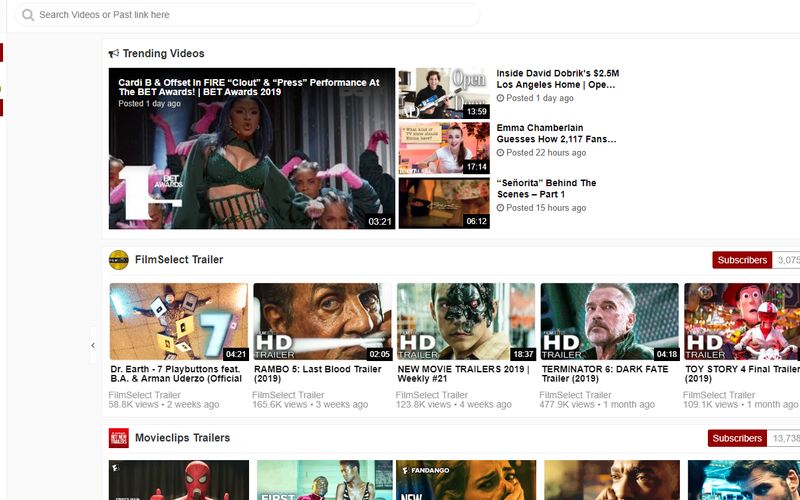Open the Trending Videos heading
Screen dimensions: 800x500
click(163, 54)
